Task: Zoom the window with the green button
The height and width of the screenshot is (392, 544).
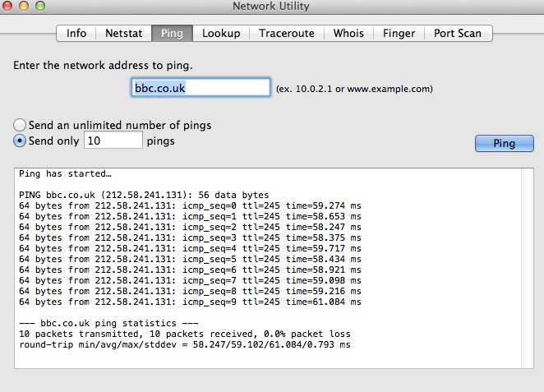Action: [x=41, y=7]
